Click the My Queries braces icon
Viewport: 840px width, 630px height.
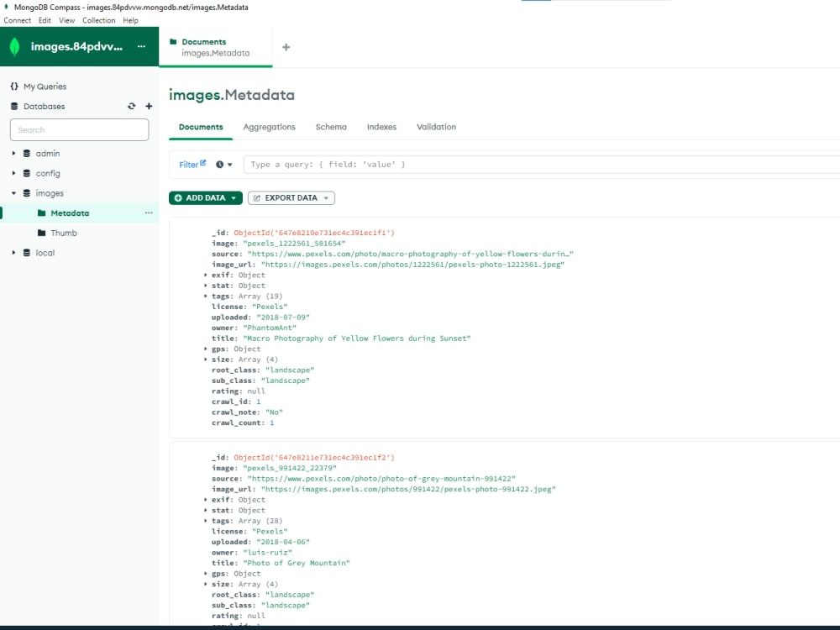(14, 87)
